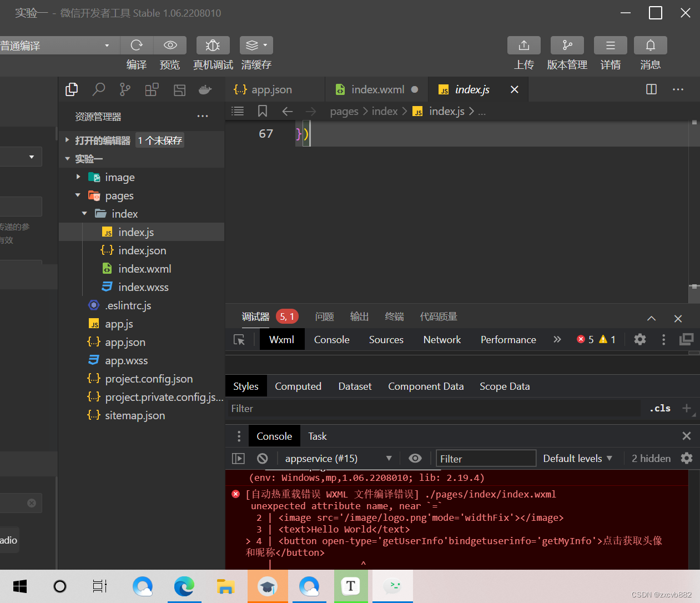Open index.wxss in the file tree

pyautogui.click(x=143, y=287)
